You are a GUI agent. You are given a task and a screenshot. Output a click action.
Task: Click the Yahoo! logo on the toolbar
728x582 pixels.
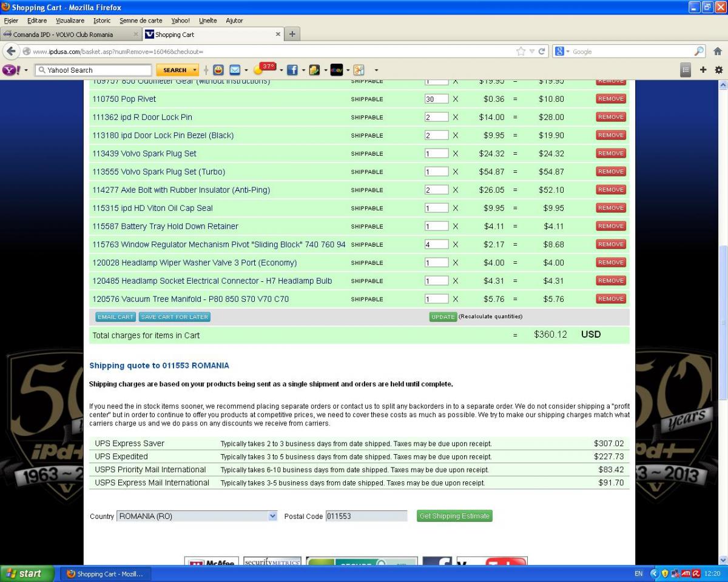[10, 70]
